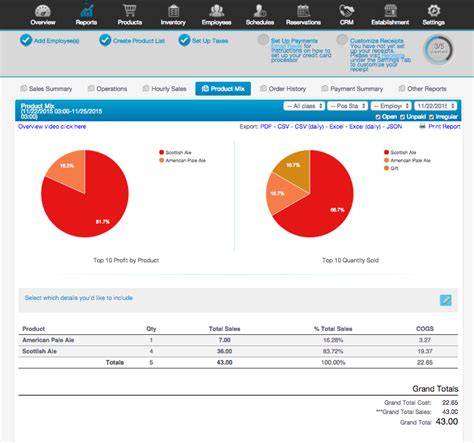Expand the Pos Sta dropdown
The image size is (474, 443).
pos(348,106)
